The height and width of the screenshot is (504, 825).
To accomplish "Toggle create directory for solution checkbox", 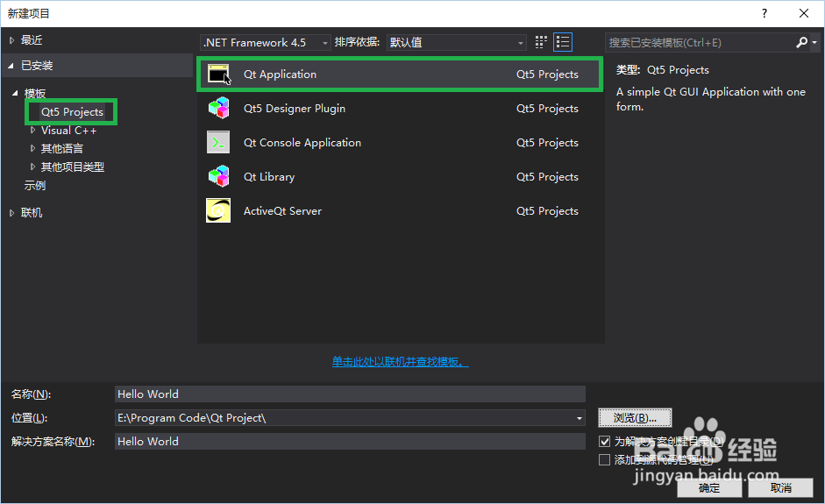I will [x=605, y=441].
